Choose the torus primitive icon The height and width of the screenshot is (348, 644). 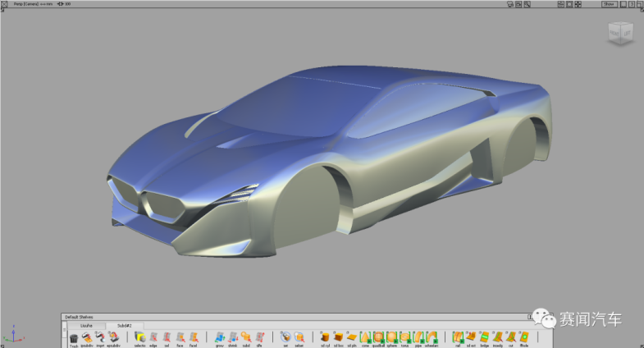point(404,337)
